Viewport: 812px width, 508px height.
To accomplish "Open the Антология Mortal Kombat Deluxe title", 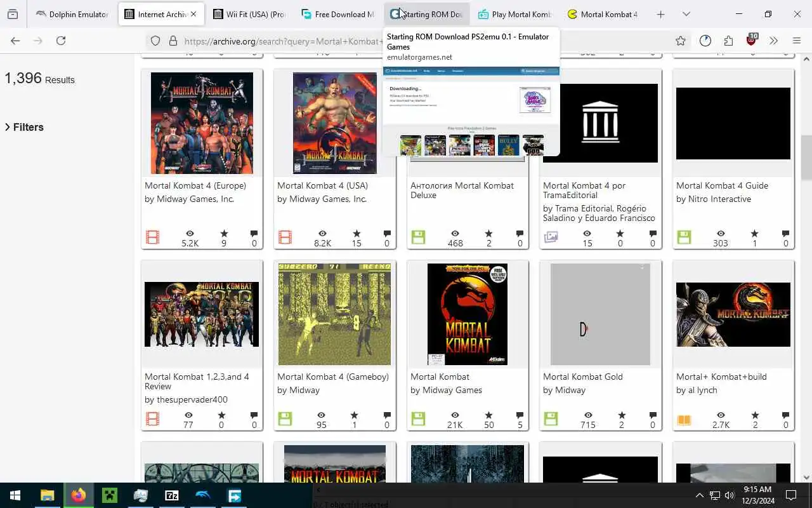I will point(462,190).
